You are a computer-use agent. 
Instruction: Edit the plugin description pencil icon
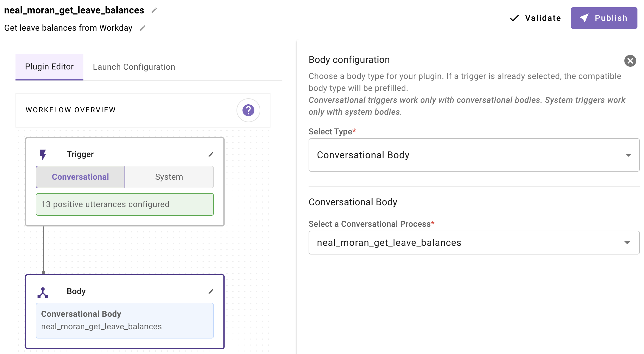[143, 28]
